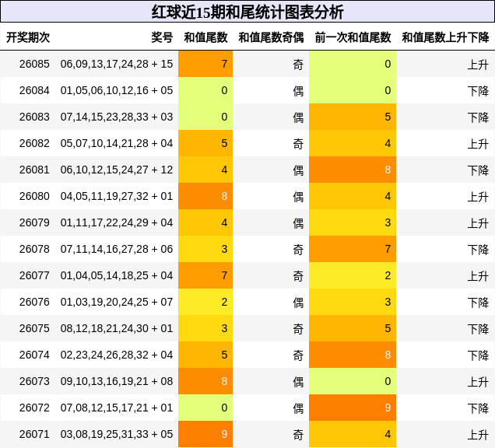Click draw period 26073
Screen dimensions: 495x448
[x=34, y=381]
